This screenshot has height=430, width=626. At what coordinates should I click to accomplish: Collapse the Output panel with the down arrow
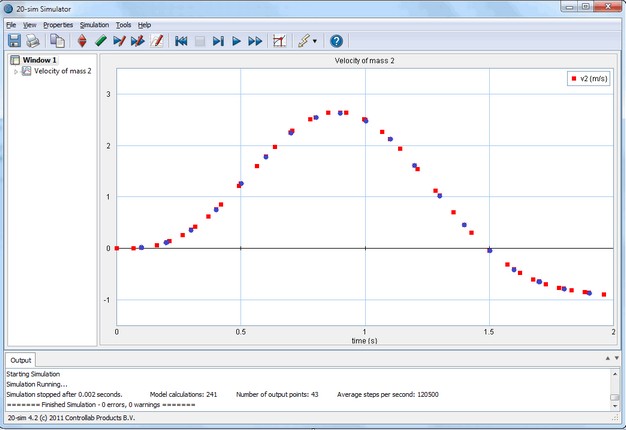click(x=618, y=358)
